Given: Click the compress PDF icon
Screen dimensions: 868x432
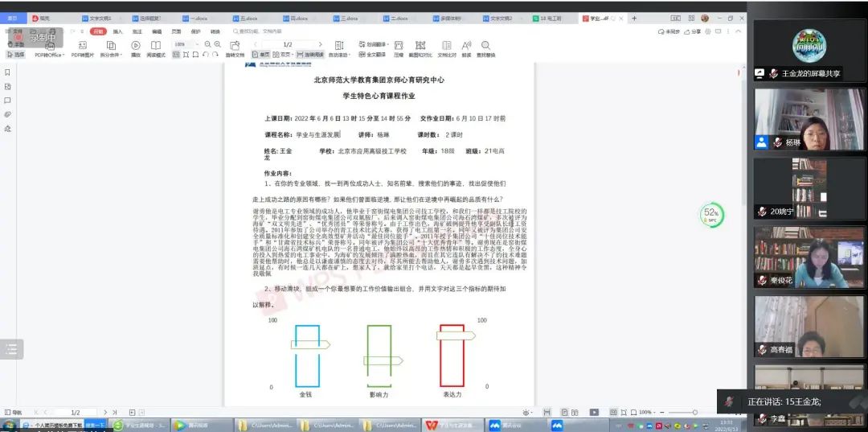Looking at the screenshot, I should (399, 45).
